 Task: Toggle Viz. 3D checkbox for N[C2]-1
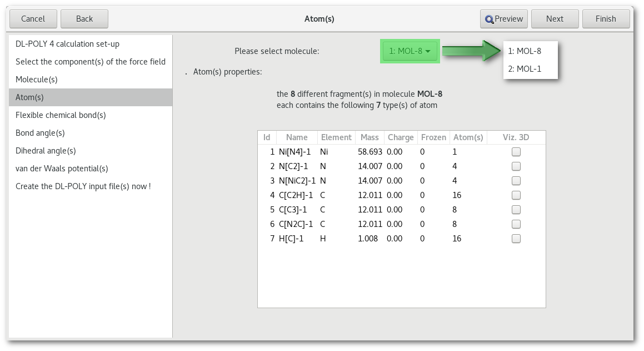click(x=516, y=166)
